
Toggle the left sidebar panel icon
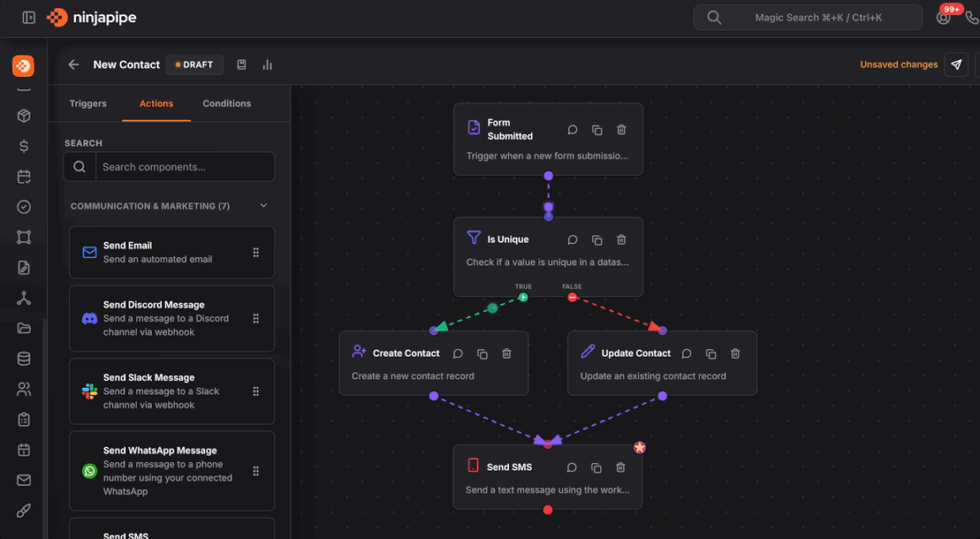pos(29,18)
